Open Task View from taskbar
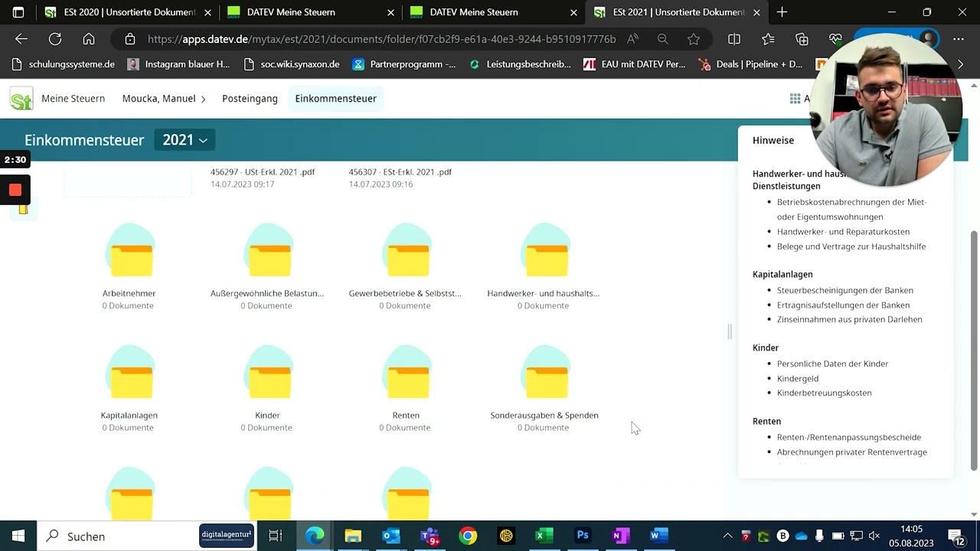Viewport: 980px width, 551px height. [x=276, y=536]
